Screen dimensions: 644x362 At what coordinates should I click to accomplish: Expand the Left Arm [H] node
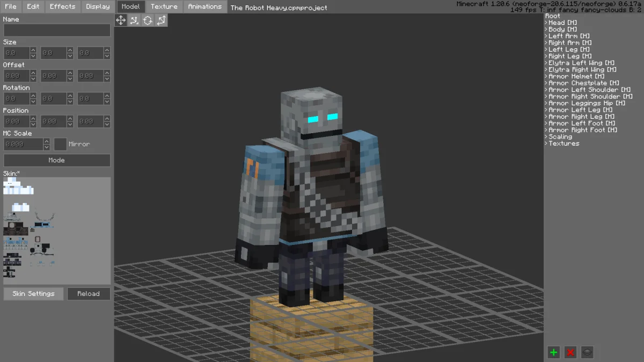pyautogui.click(x=546, y=36)
